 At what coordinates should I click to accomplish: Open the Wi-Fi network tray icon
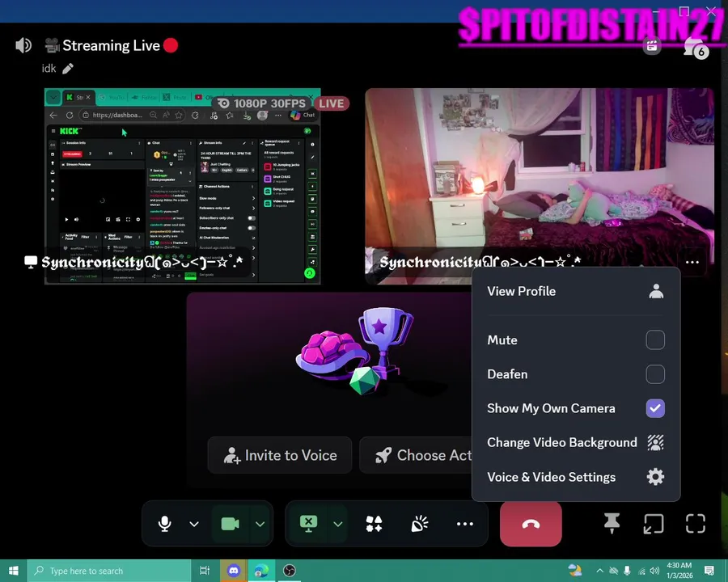(641, 571)
